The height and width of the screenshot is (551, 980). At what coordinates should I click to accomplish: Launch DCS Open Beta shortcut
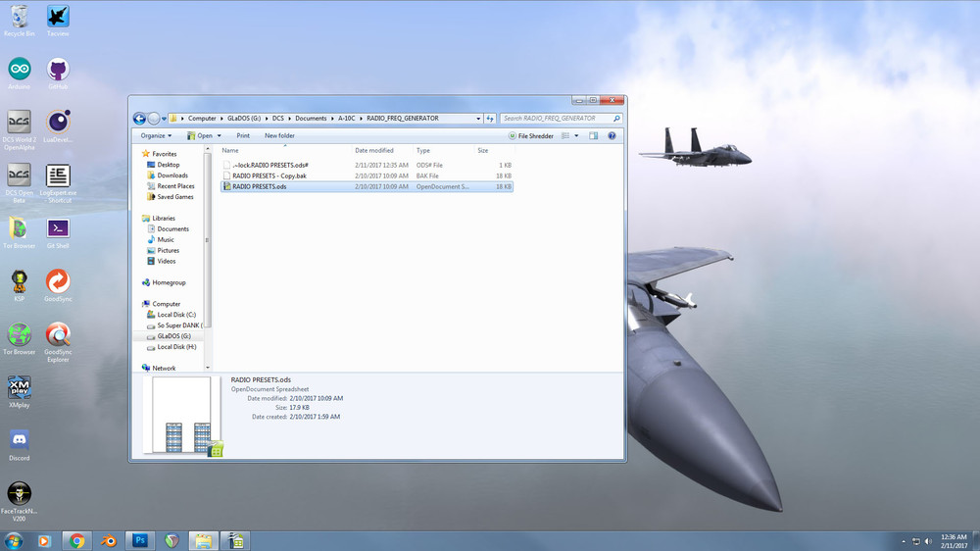[20, 183]
